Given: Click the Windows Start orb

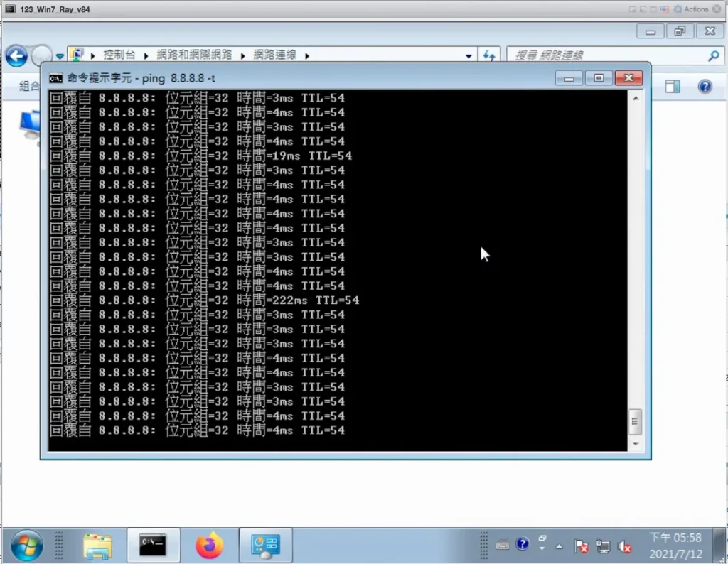Looking at the screenshot, I should (x=27, y=546).
